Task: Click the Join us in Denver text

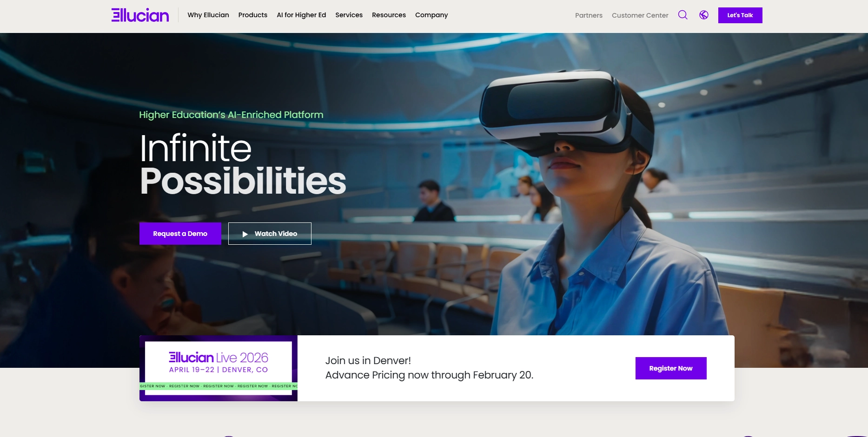Action: tap(368, 360)
